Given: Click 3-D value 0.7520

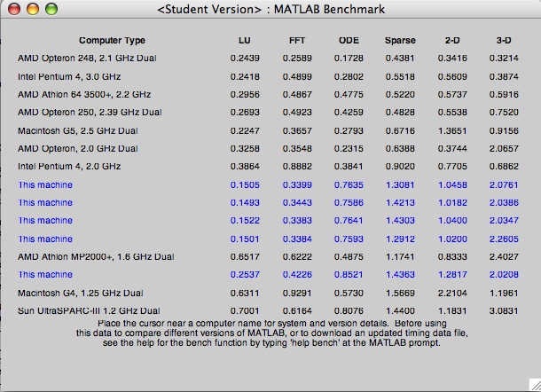Looking at the screenshot, I should click(504, 113).
